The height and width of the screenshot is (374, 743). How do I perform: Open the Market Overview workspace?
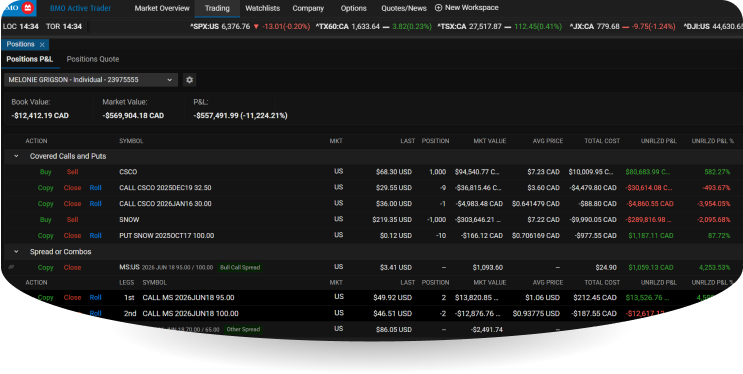tap(162, 8)
